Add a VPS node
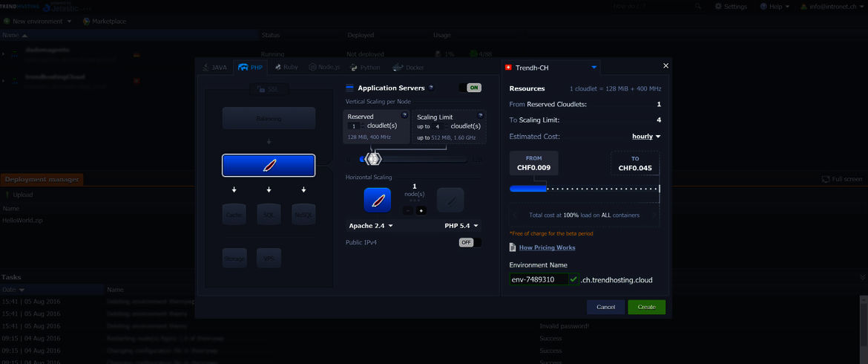 (x=269, y=259)
